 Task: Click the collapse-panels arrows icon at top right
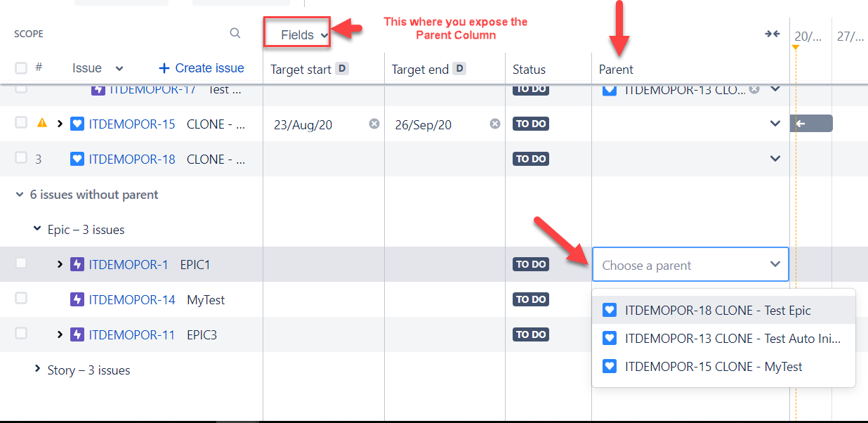(772, 33)
